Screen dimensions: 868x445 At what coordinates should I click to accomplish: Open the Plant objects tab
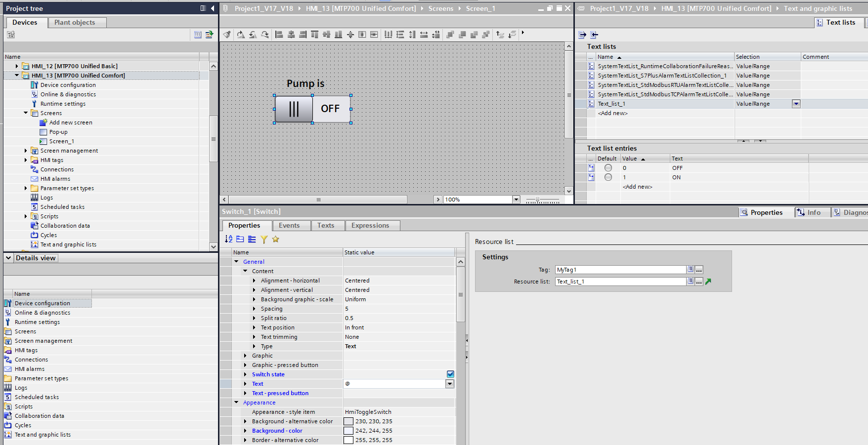click(x=75, y=22)
